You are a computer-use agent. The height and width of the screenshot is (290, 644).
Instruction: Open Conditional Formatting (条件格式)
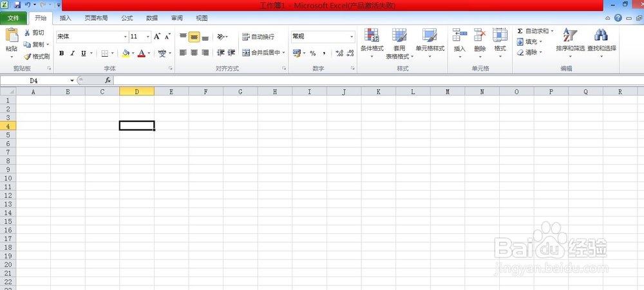coord(372,43)
